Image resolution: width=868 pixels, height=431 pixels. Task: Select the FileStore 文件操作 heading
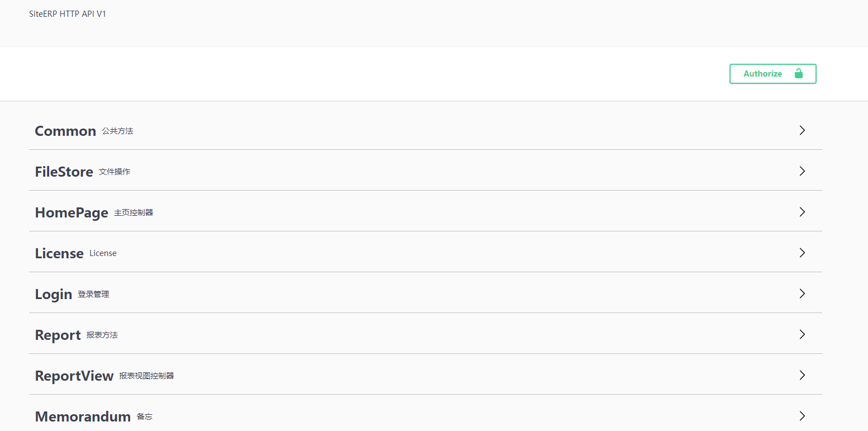pos(64,171)
